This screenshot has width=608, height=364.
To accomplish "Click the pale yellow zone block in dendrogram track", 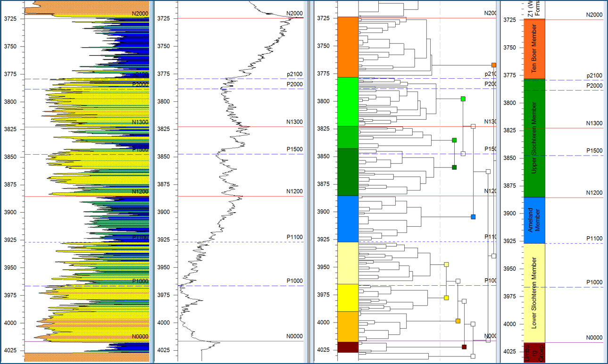I will [x=348, y=263].
